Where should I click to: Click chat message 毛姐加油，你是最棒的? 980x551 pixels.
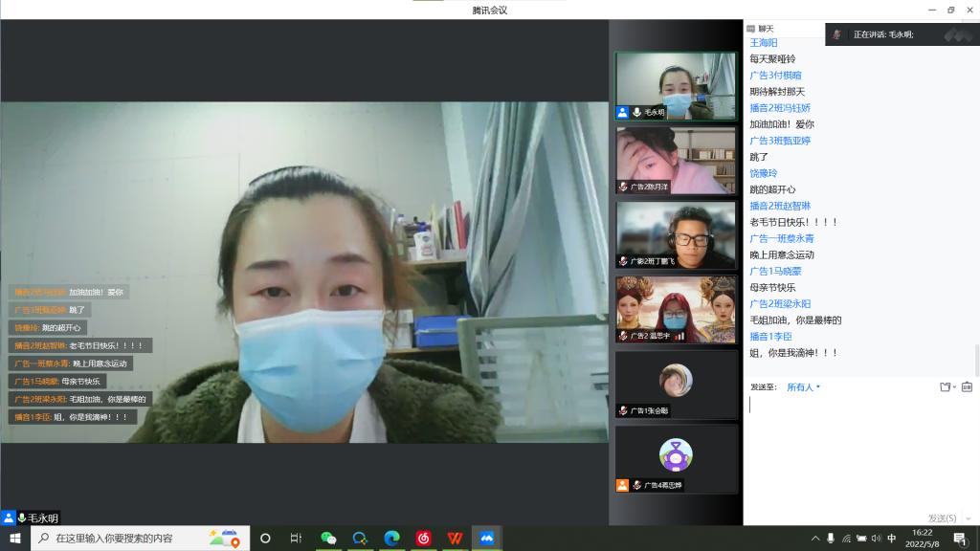tap(795, 320)
